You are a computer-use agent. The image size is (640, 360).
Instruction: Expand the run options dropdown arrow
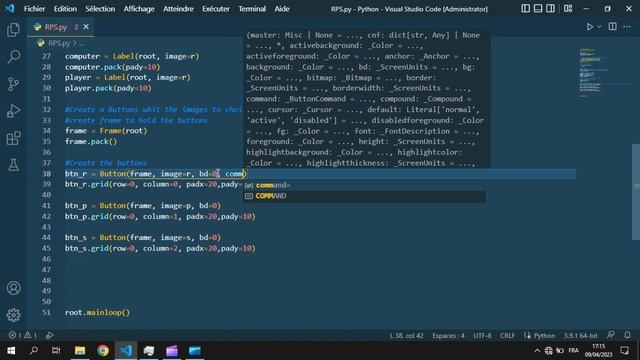(x=599, y=27)
